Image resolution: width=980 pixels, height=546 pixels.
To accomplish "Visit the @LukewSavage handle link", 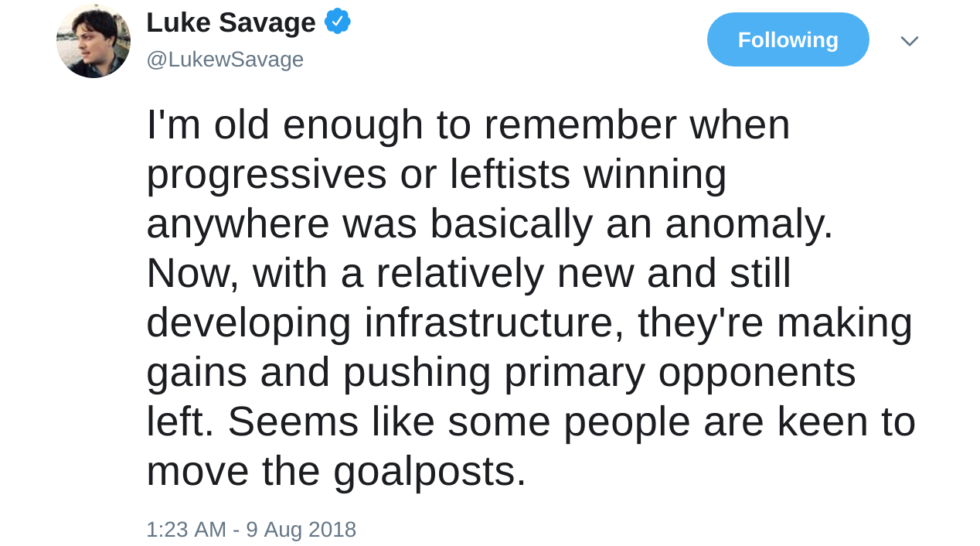I will point(225,60).
